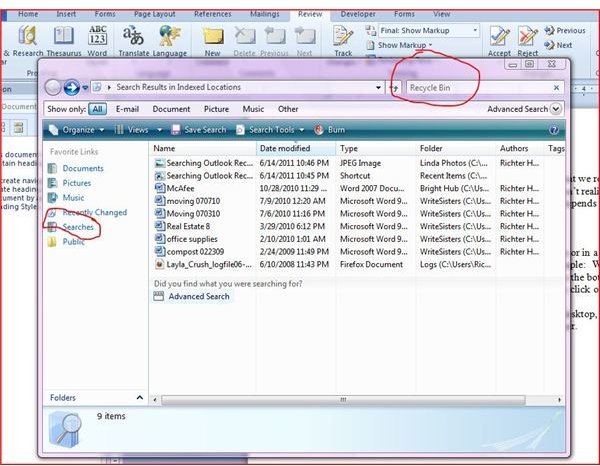Go to Previous change in Word ribbon

[x=565, y=31]
